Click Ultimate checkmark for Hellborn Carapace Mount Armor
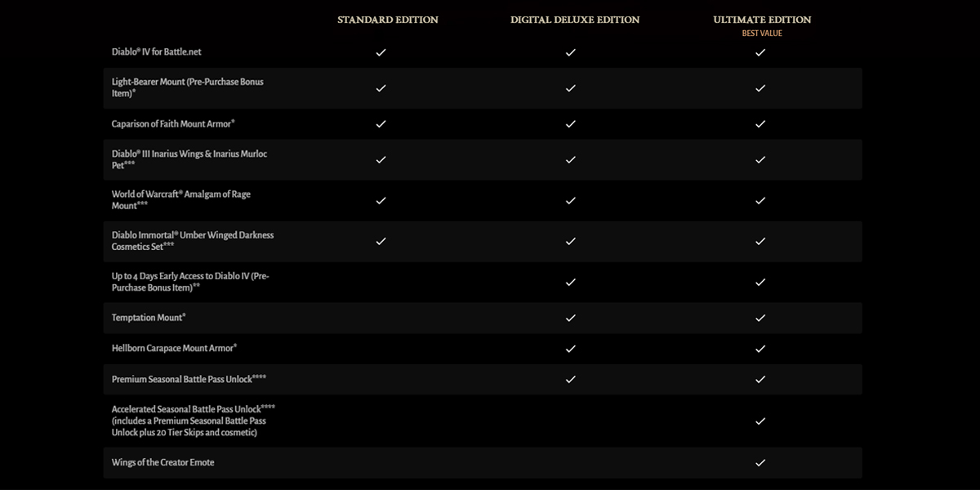980x490 pixels. (x=760, y=349)
